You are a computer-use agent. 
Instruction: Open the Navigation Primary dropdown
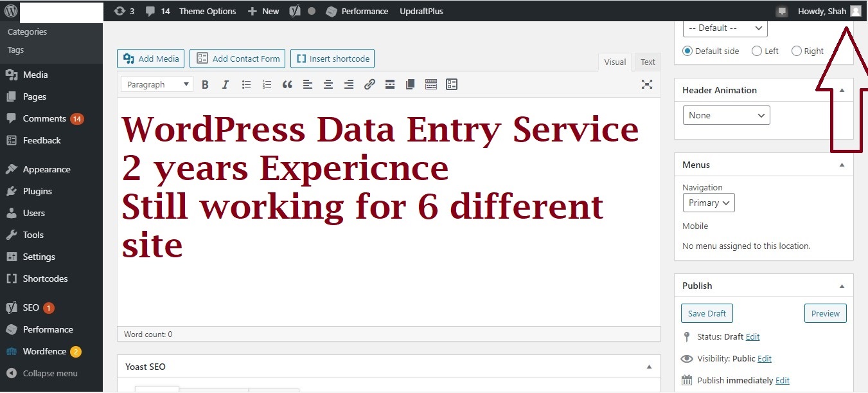(709, 203)
